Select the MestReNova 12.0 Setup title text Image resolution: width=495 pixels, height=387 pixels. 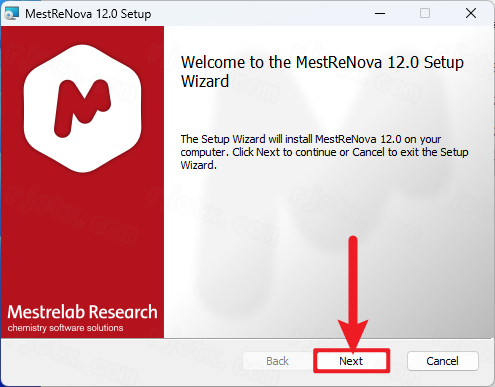(x=88, y=14)
